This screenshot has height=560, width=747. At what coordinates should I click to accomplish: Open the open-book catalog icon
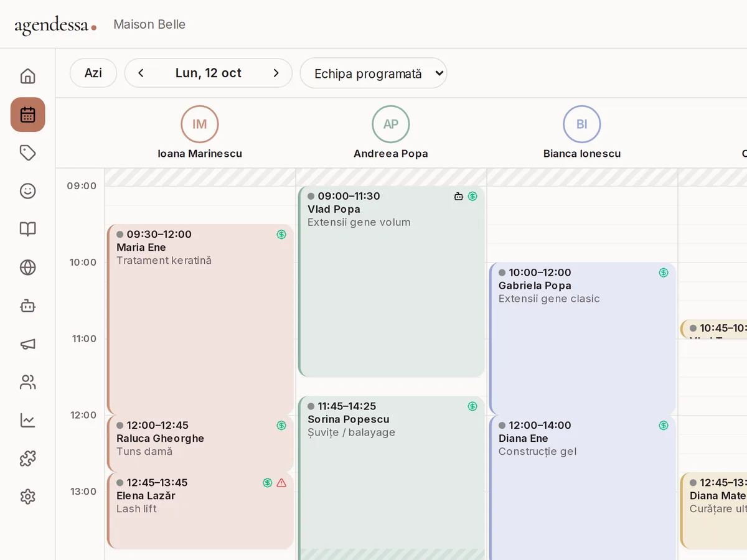click(x=27, y=229)
